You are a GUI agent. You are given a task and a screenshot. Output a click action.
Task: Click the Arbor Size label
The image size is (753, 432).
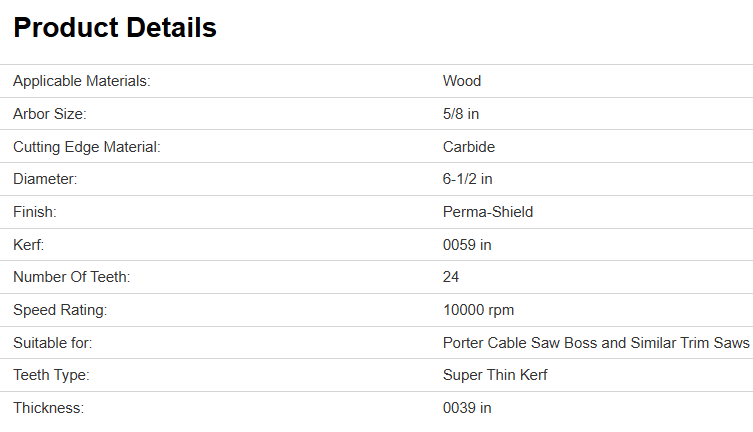click(50, 114)
